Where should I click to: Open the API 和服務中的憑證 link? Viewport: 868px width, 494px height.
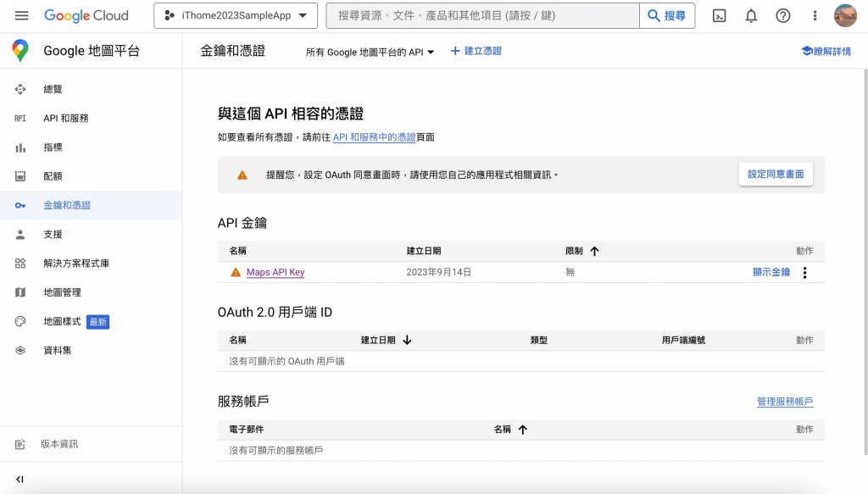coord(374,137)
